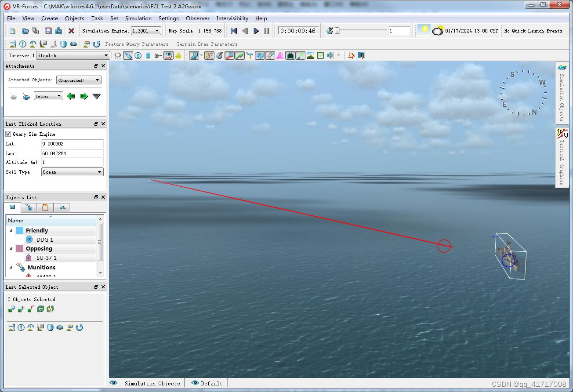Viewport: 573px width, 392px height.
Task: Click the print icon in the main toolbar
Action: [58, 31]
